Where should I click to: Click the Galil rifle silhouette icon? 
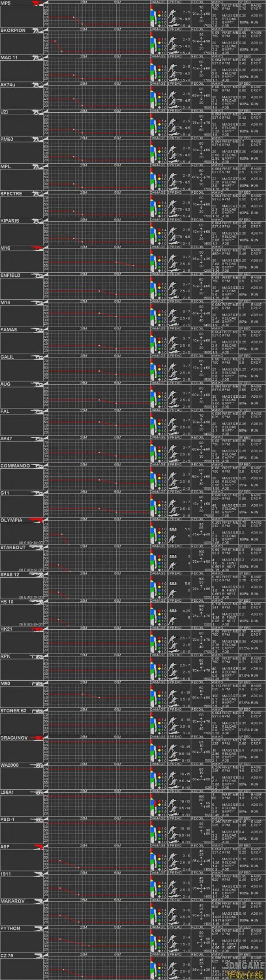[x=37, y=357]
